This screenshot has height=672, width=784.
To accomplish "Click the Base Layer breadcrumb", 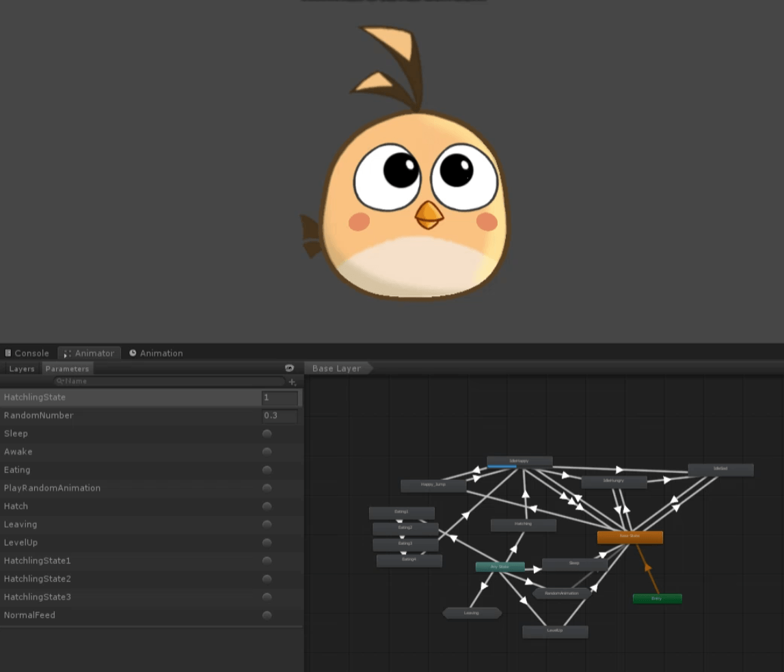I will point(336,368).
